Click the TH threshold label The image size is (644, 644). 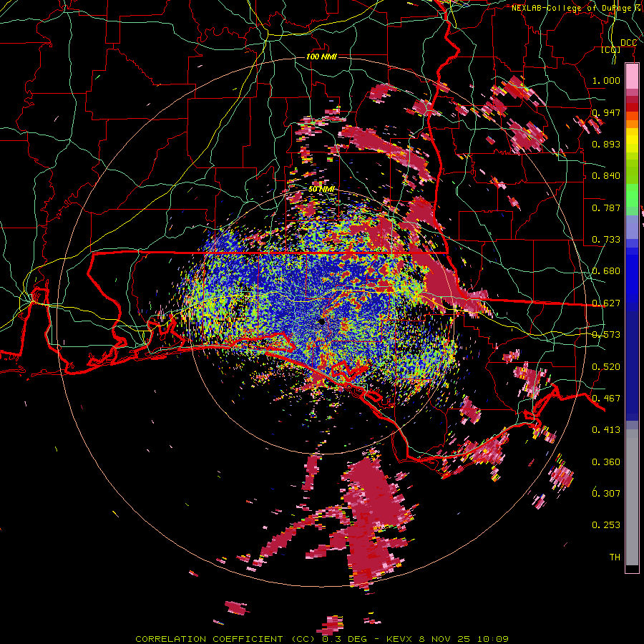[x=615, y=557]
